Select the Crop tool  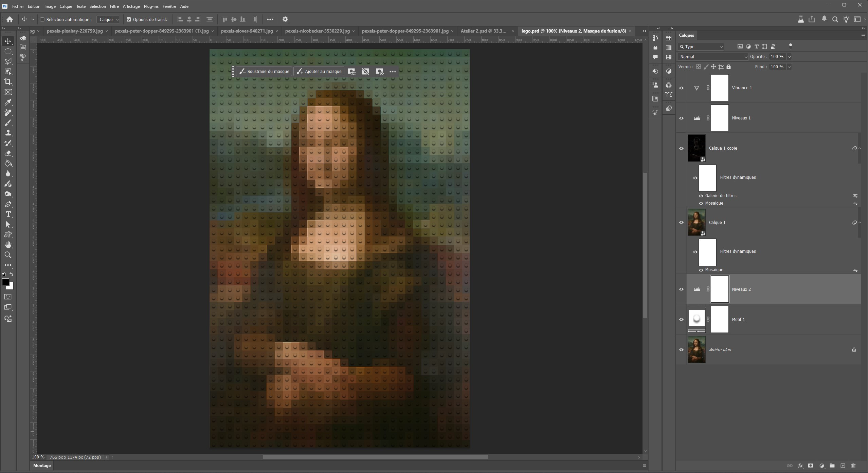8,82
